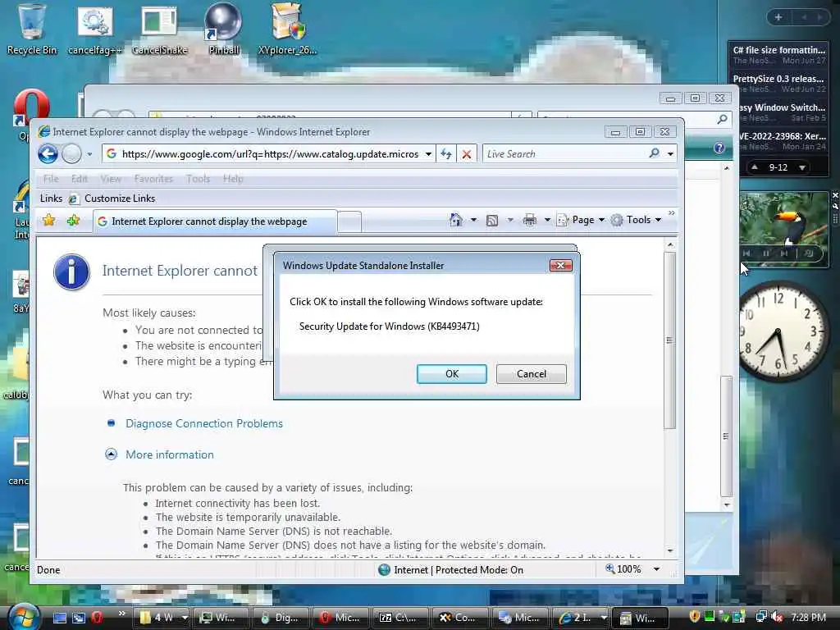The width and height of the screenshot is (840, 630).
Task: Open the recent pages dropdown arrow
Action: [x=89, y=154]
